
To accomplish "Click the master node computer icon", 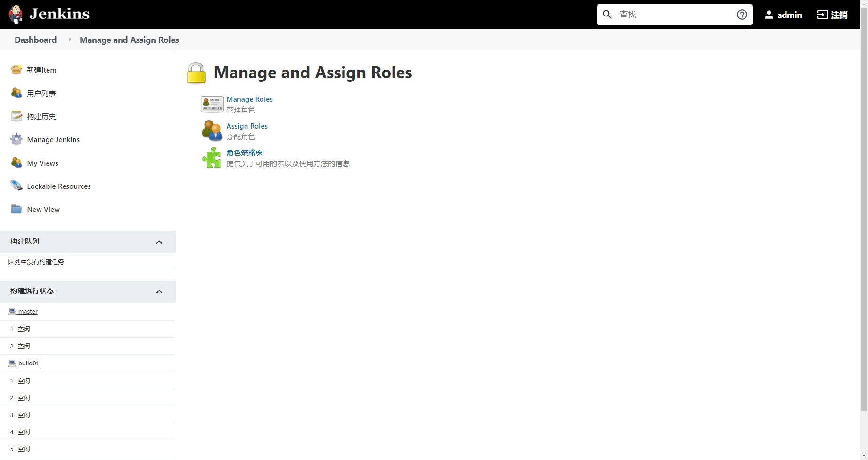I will [x=12, y=311].
